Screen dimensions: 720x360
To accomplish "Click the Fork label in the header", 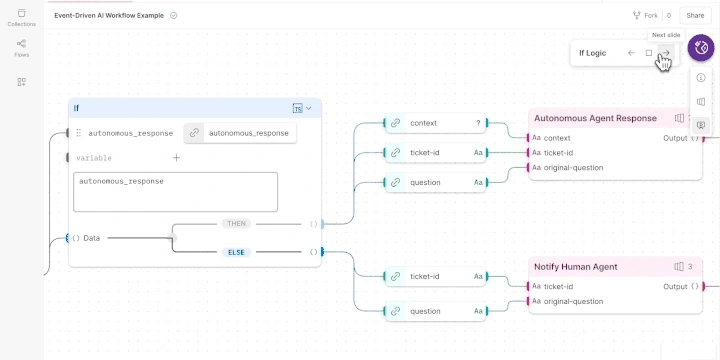I will [x=651, y=16].
